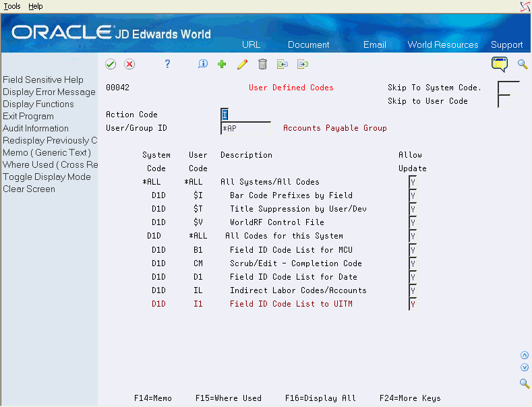Select Clear Screen option
532x407 pixels.
click(x=29, y=189)
